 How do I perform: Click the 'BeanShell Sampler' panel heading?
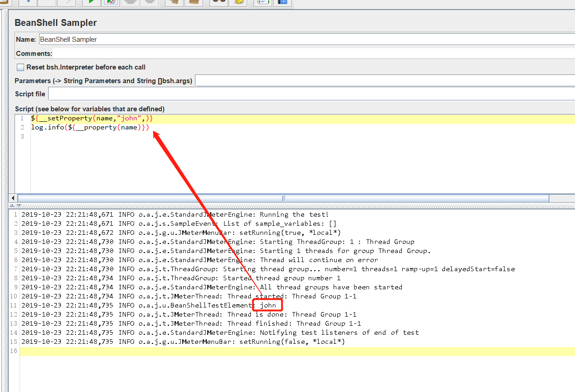55,23
